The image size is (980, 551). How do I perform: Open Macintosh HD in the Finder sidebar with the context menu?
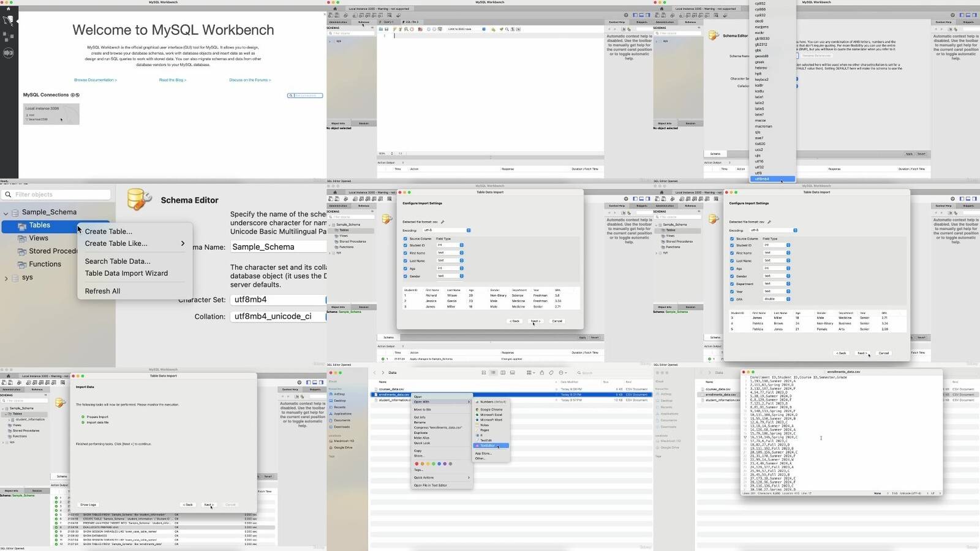click(342, 441)
